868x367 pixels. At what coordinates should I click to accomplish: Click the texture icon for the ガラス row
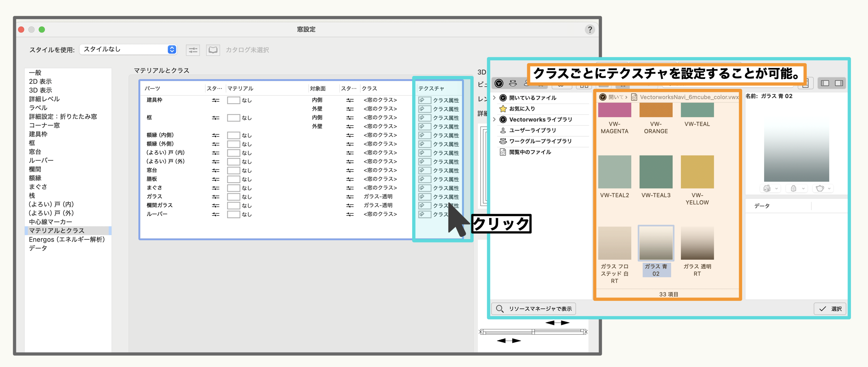pyautogui.click(x=424, y=197)
